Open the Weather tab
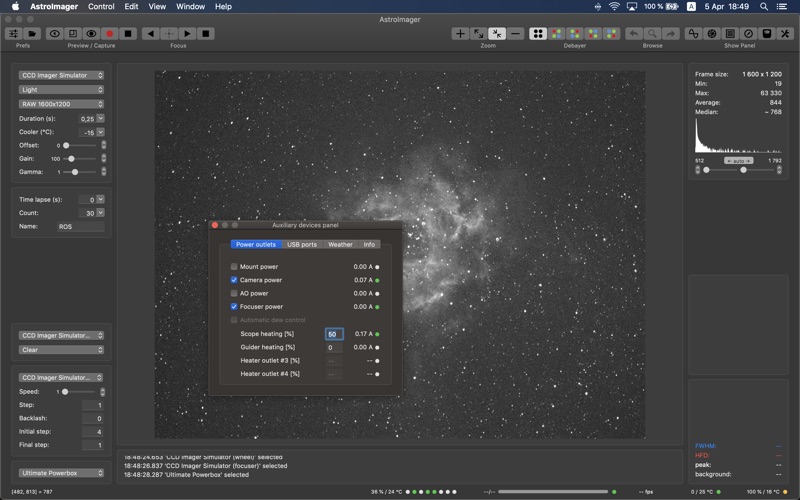 point(340,244)
